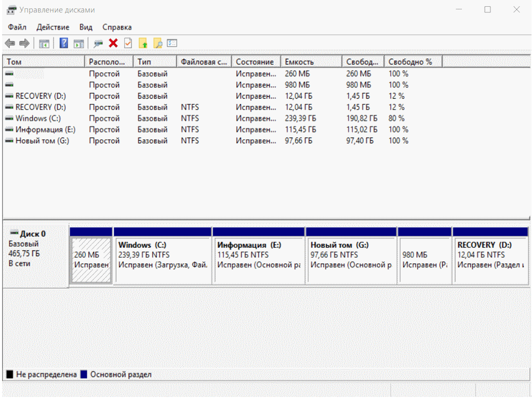The image size is (532, 399).
Task: Open the Действие menu
Action: 53,27
